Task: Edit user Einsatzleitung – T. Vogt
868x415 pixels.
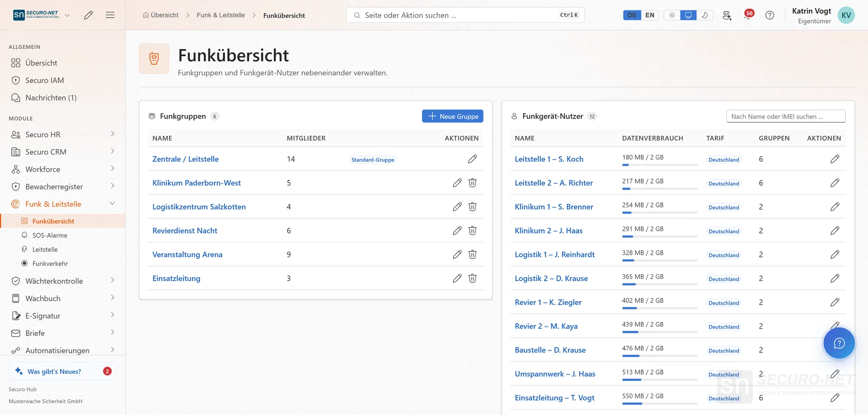Action: coord(835,398)
